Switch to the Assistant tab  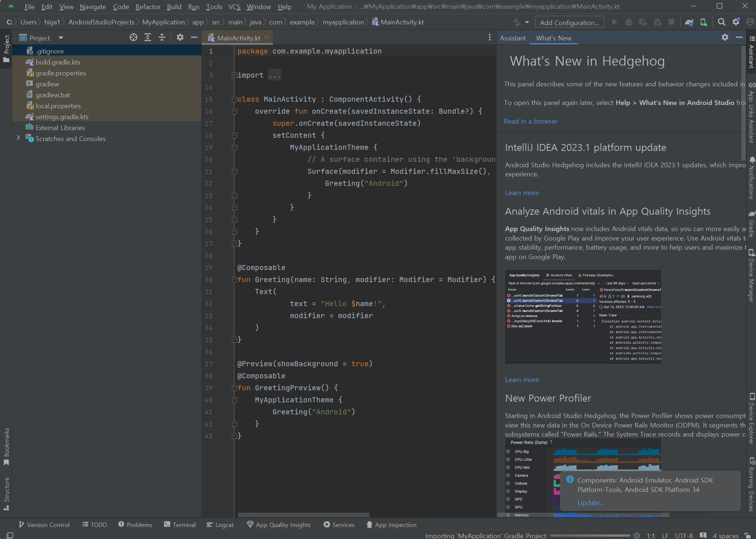click(513, 38)
